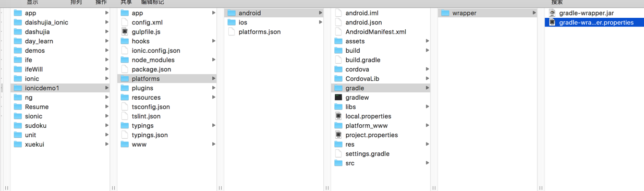Select the CordovaLib folder icon
Viewport: 644px width, 191px height.
[x=338, y=79]
